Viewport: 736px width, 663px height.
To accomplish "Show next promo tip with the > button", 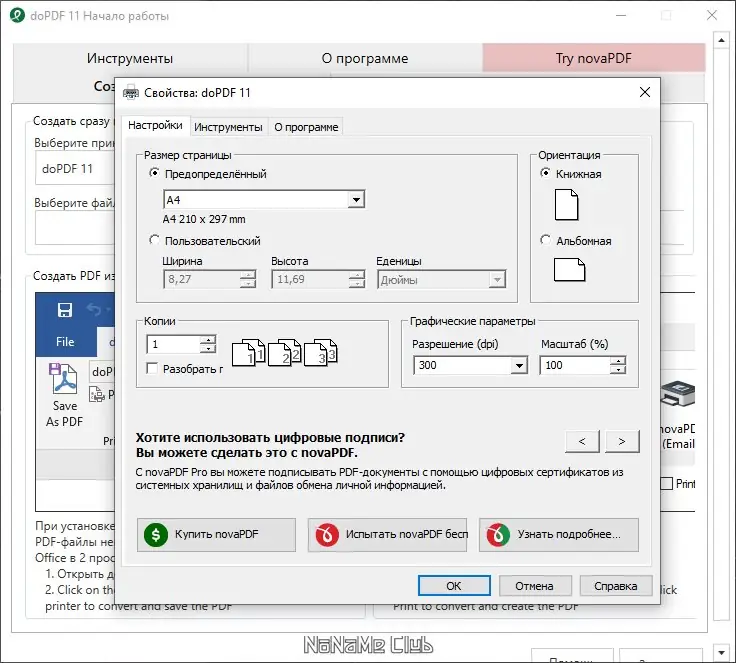I will tap(622, 441).
